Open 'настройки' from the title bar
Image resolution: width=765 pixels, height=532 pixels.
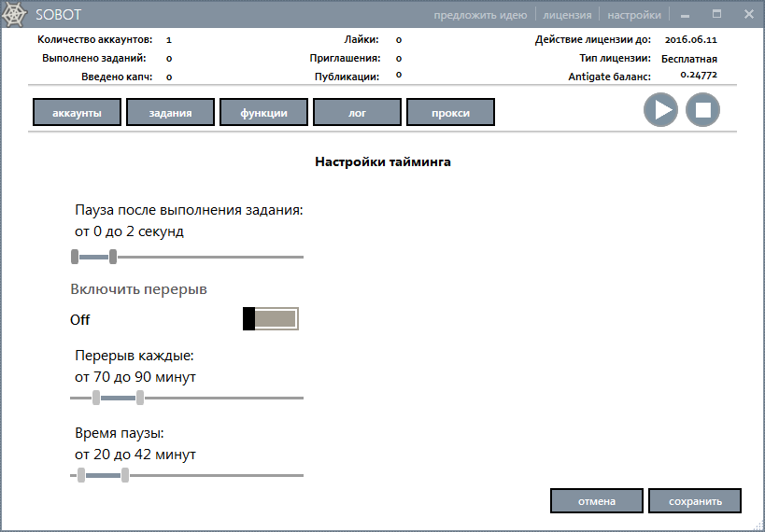[633, 15]
